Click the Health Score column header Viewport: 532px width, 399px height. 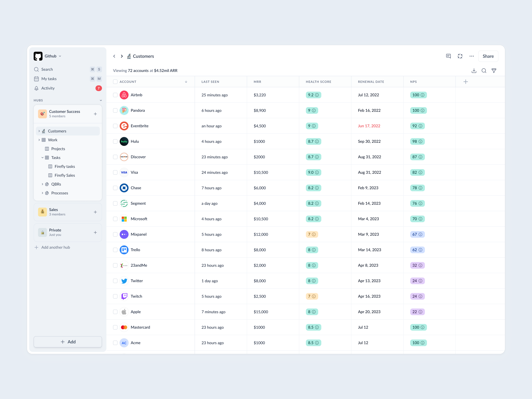tap(318, 82)
